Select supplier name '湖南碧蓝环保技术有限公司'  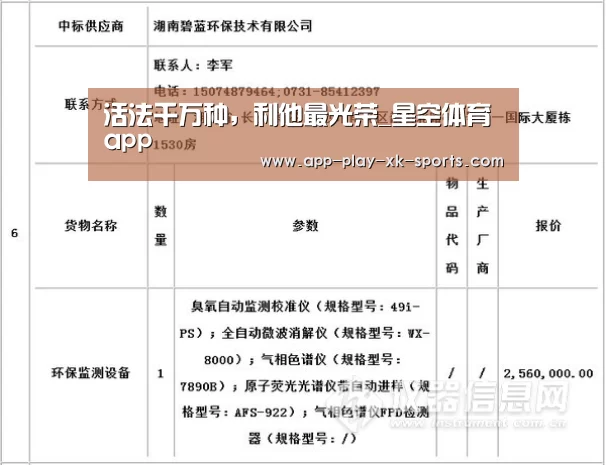[233, 26]
